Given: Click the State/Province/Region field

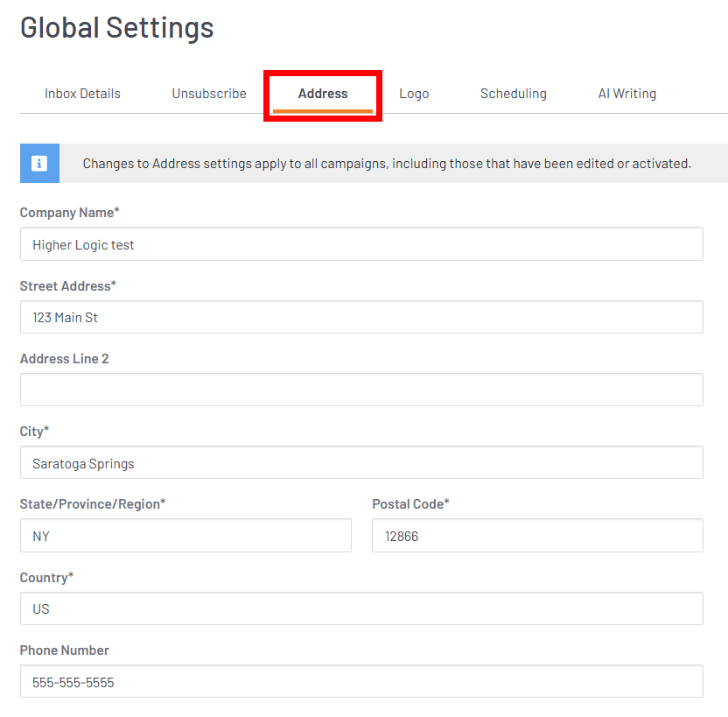Looking at the screenshot, I should [x=185, y=536].
